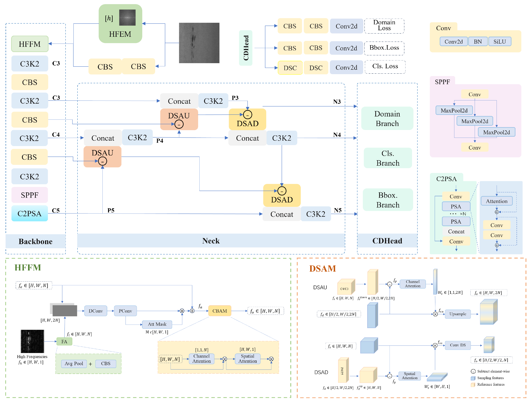Click the first DSC block
The width and height of the screenshot is (532, 404).
point(290,68)
